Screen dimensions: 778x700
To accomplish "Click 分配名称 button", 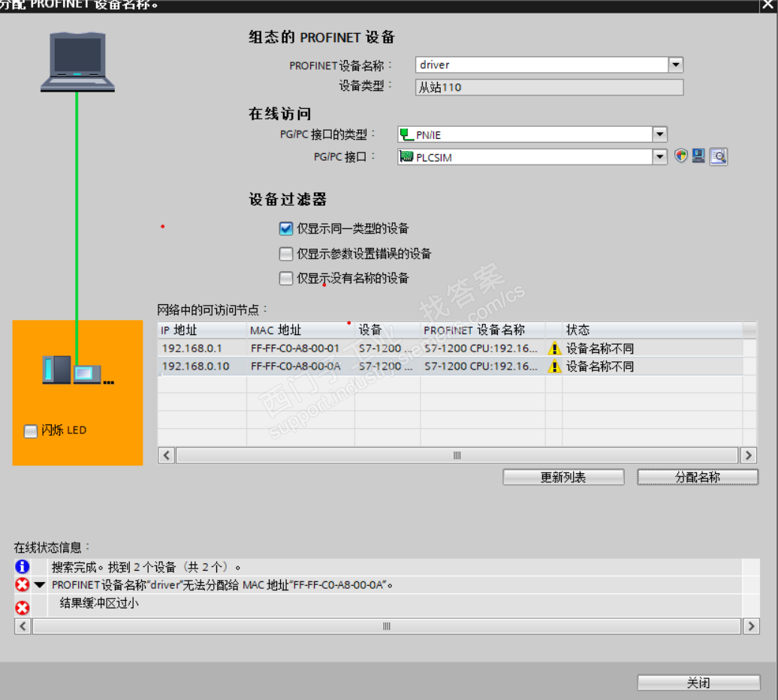I will tap(698, 477).
